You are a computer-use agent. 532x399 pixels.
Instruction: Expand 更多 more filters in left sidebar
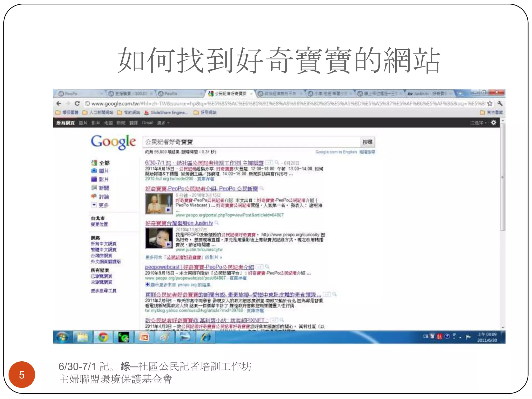100,205
